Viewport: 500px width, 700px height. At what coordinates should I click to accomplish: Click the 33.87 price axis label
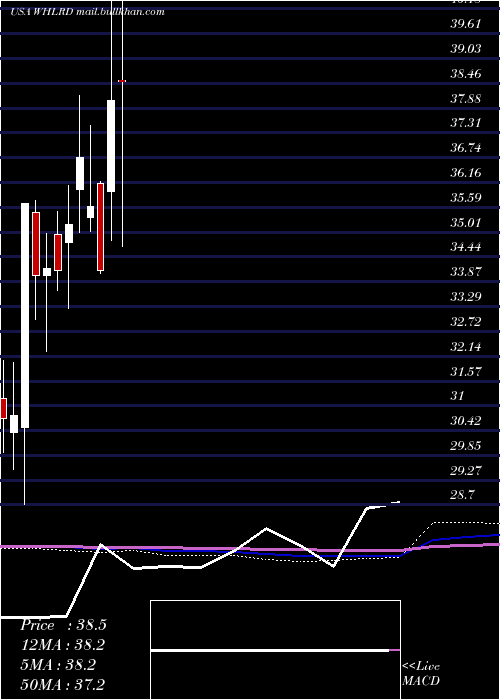click(x=466, y=271)
